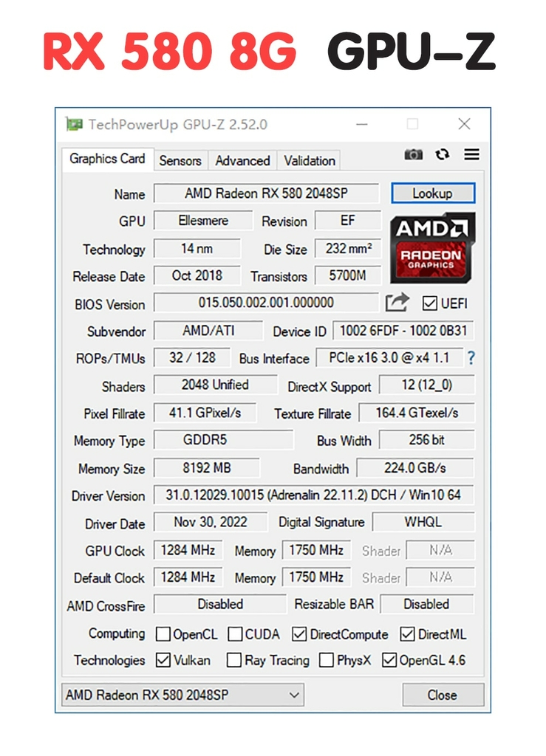Viewport: 546px width, 756px height.
Task: Click the Memory Type field GDDR5
Action: pos(223,440)
